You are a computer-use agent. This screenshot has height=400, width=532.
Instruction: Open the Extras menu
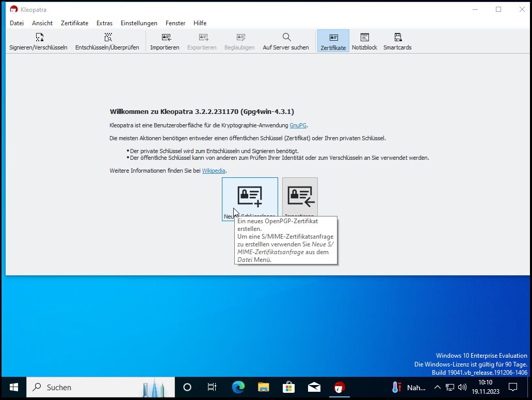(104, 23)
